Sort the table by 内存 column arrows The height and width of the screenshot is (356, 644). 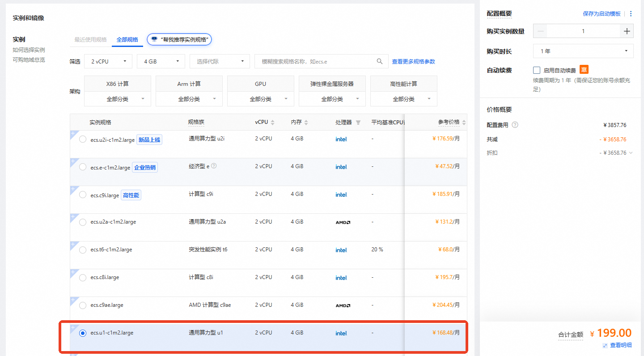(306, 123)
